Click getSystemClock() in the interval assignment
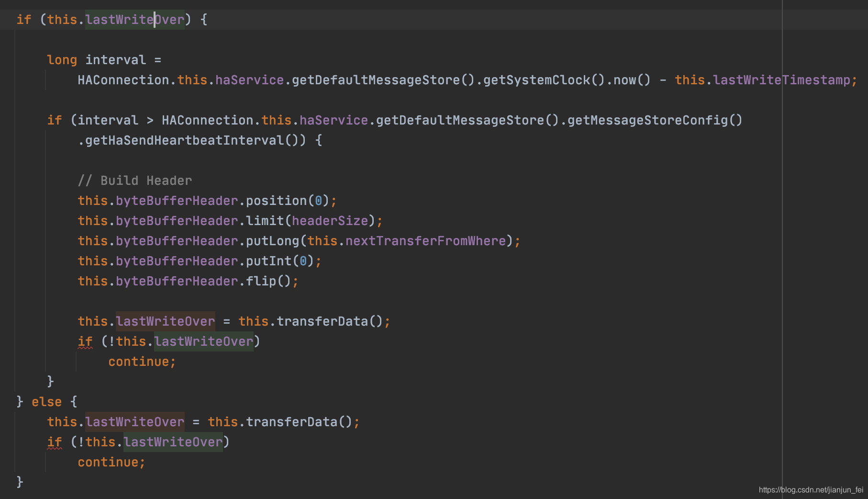The image size is (868, 499). tap(544, 80)
